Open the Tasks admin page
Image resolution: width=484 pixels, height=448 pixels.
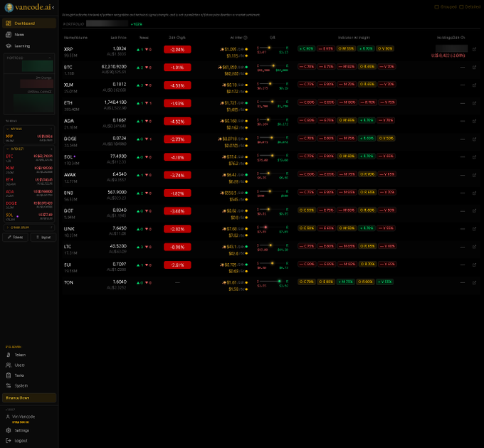tap(29, 375)
